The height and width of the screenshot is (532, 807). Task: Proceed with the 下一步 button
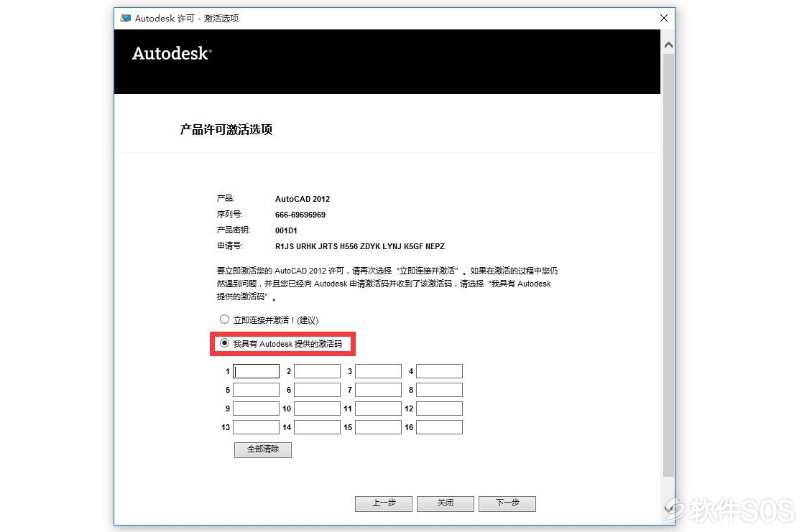[x=507, y=504]
